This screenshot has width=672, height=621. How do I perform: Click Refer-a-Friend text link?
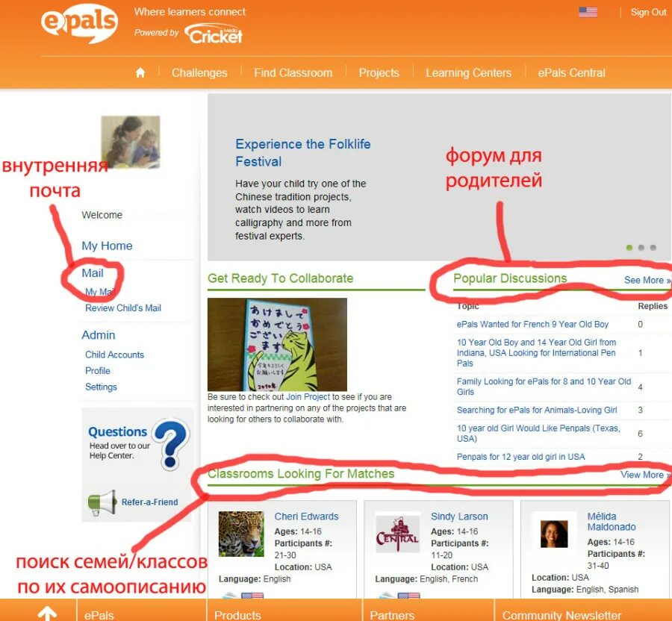(x=149, y=502)
